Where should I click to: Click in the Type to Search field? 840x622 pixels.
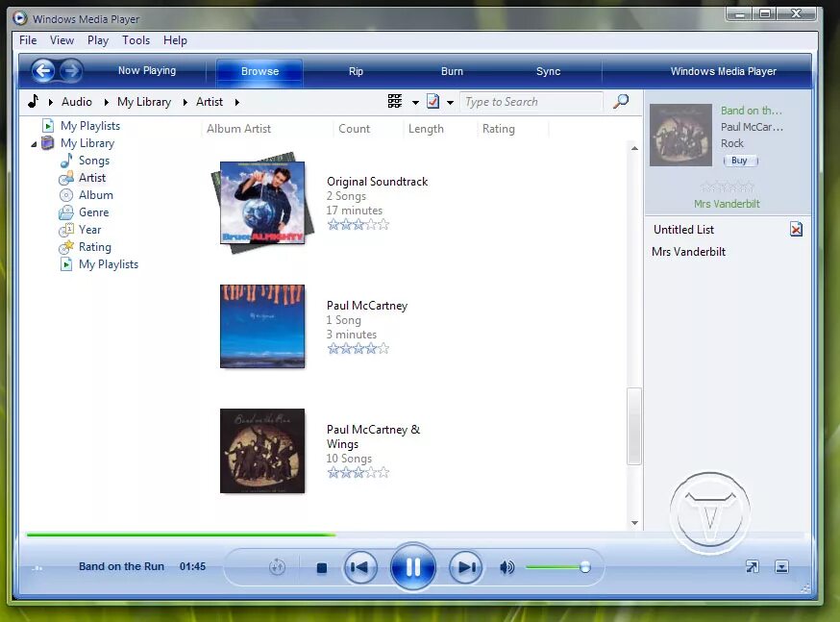click(x=531, y=102)
